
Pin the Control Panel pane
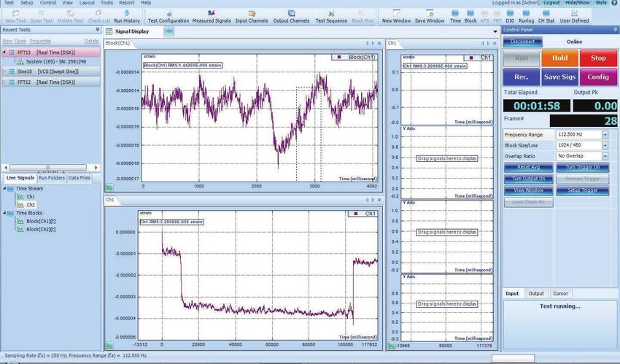(615, 30)
